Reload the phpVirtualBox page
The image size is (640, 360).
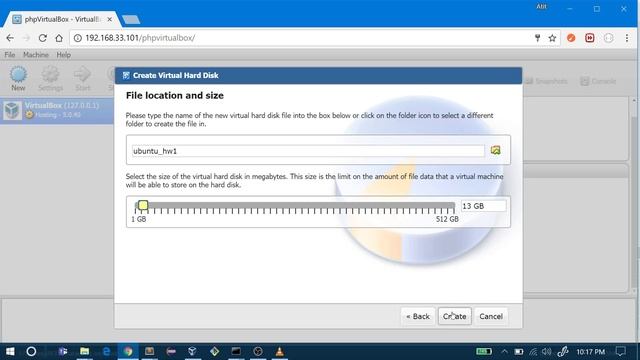click(42, 38)
